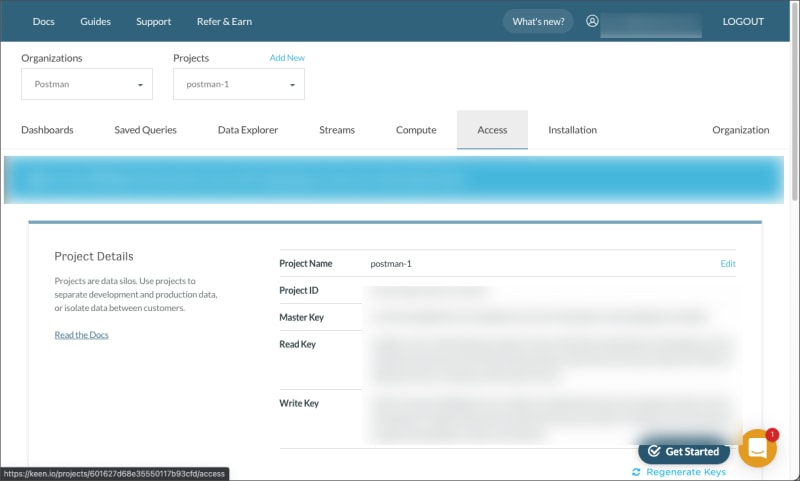Viewport: 800px width, 481px height.
Task: Click the Regenerate Keys link
Action: 686,472
